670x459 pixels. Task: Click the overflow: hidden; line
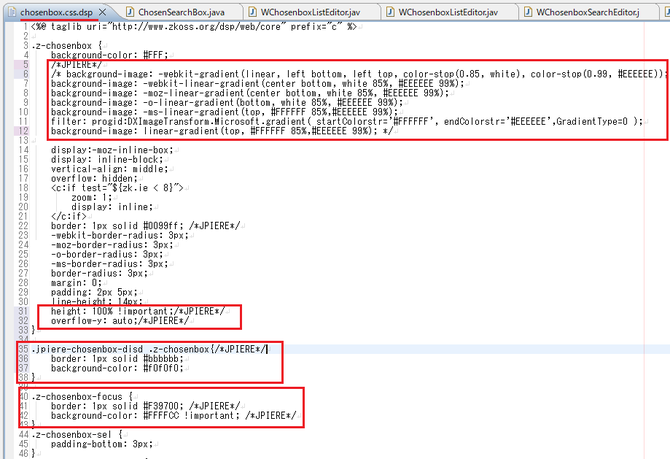point(94,178)
